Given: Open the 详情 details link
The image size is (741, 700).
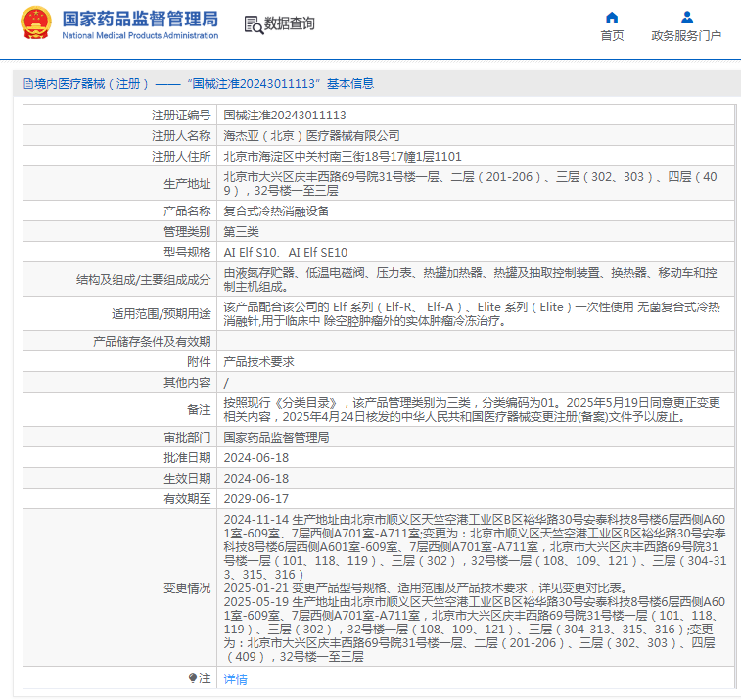Looking at the screenshot, I should coord(235,679).
